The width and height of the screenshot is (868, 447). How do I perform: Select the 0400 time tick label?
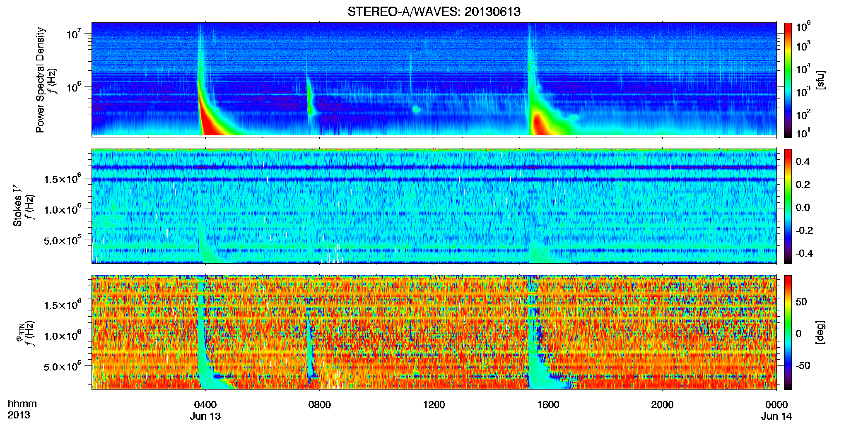[205, 404]
